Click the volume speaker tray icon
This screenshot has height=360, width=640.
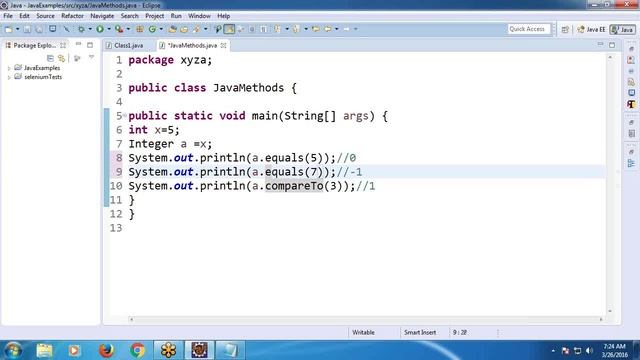589,351
